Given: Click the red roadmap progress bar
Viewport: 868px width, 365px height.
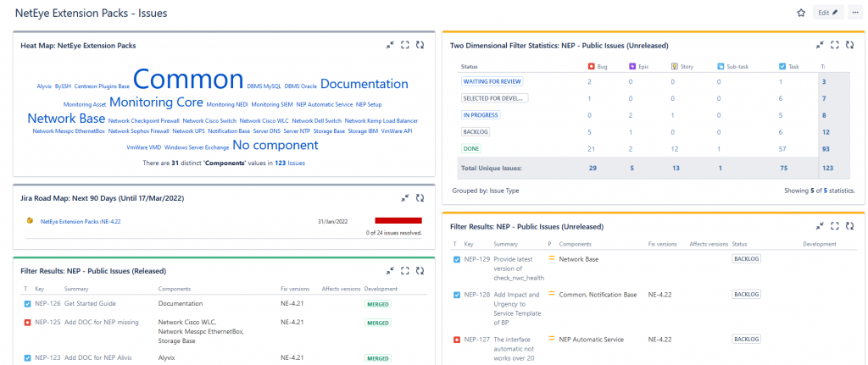Looking at the screenshot, I should point(398,220).
